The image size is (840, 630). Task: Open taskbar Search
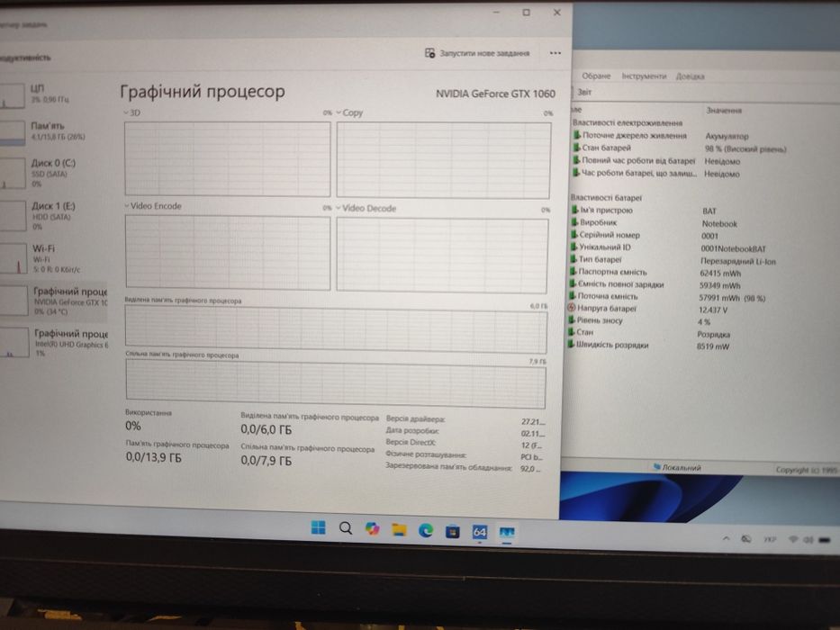pos(346,529)
